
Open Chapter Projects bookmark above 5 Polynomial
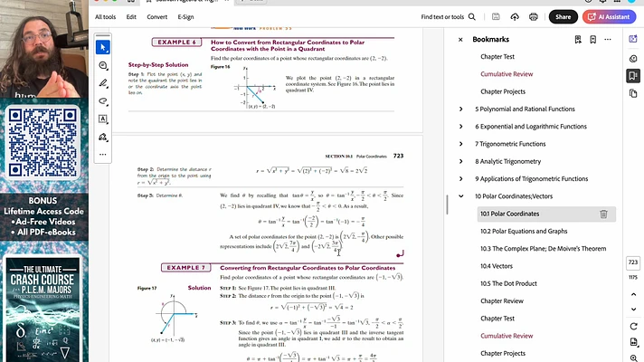503,91
